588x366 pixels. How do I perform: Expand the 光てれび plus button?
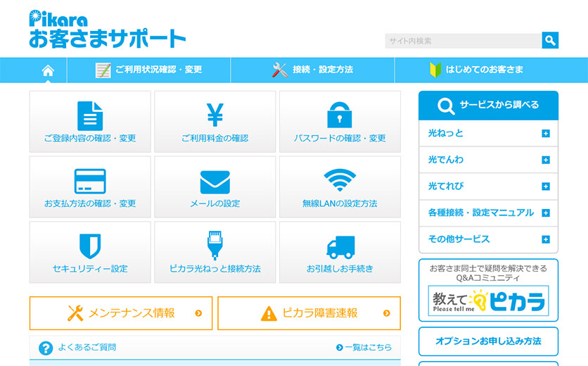[x=546, y=187]
